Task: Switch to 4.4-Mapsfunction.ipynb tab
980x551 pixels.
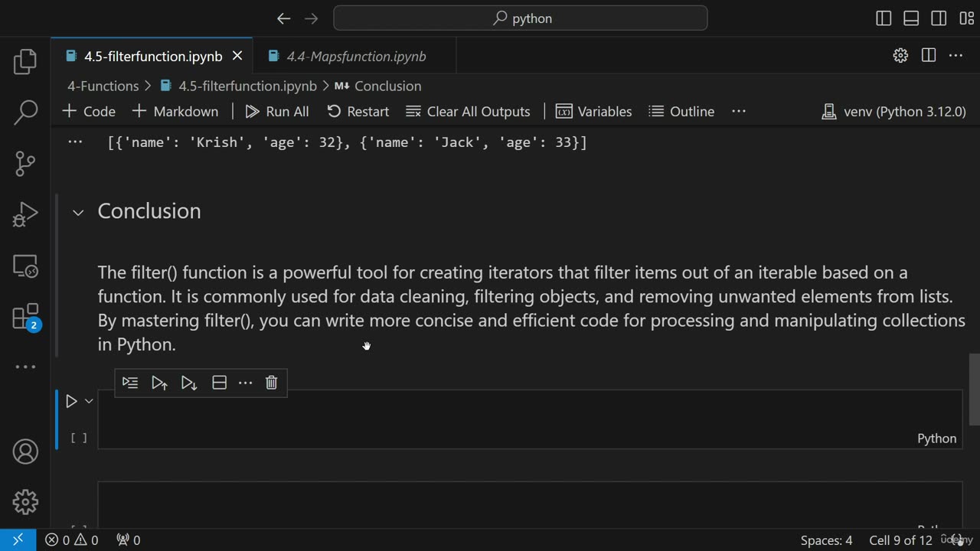Action: [355, 57]
